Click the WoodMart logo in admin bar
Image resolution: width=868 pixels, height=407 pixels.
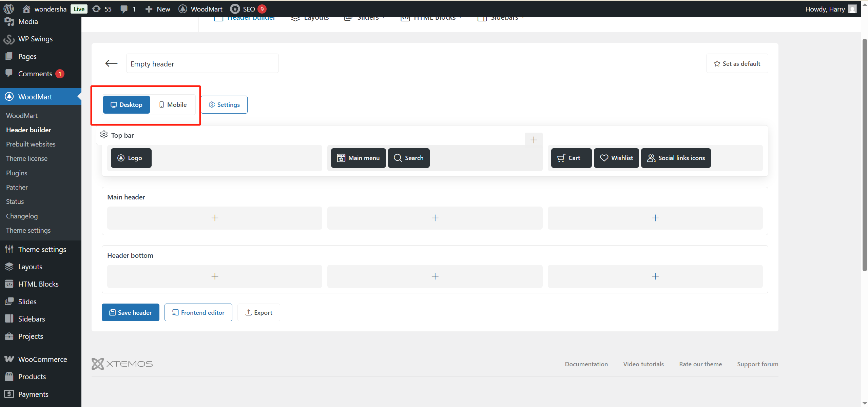click(200, 9)
